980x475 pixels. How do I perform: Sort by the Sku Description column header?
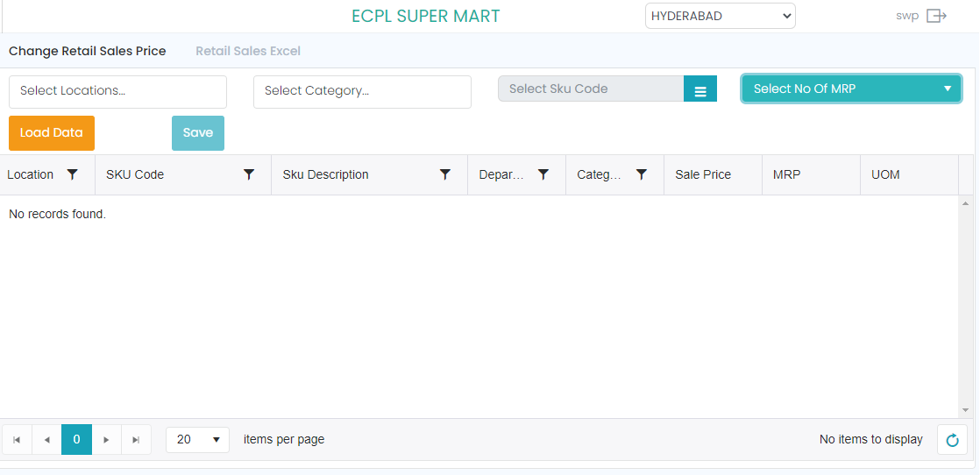325,175
